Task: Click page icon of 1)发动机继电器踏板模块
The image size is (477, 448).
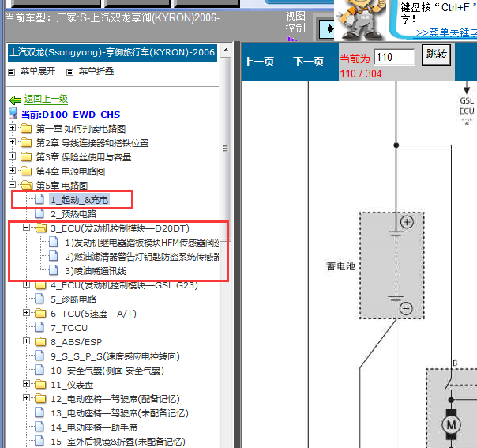Action: pos(54,243)
